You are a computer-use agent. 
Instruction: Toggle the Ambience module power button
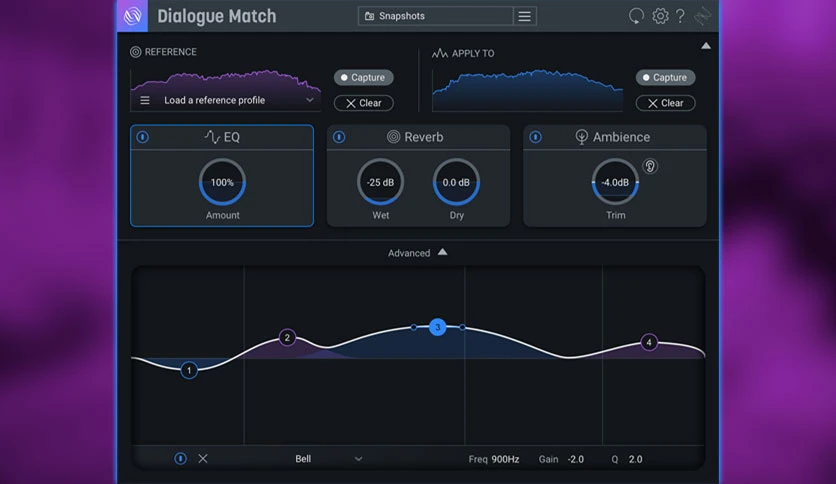535,137
